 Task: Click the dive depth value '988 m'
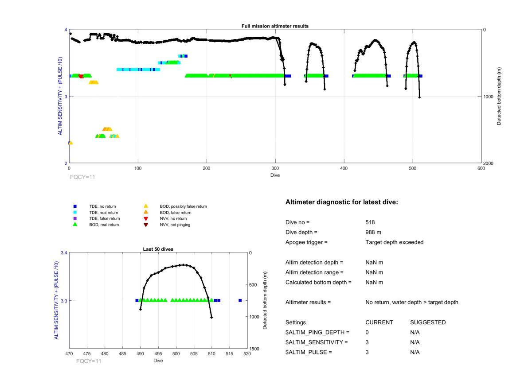tap(373, 232)
